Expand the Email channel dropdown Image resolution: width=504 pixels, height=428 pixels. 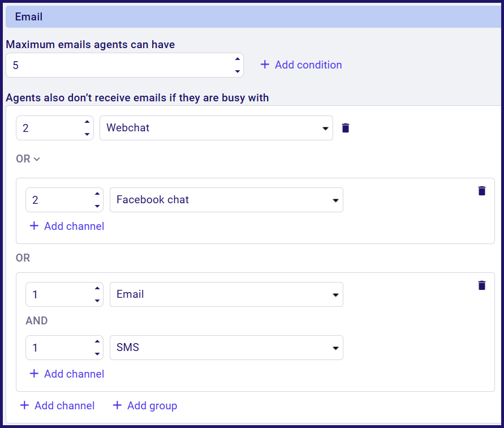pyautogui.click(x=335, y=295)
